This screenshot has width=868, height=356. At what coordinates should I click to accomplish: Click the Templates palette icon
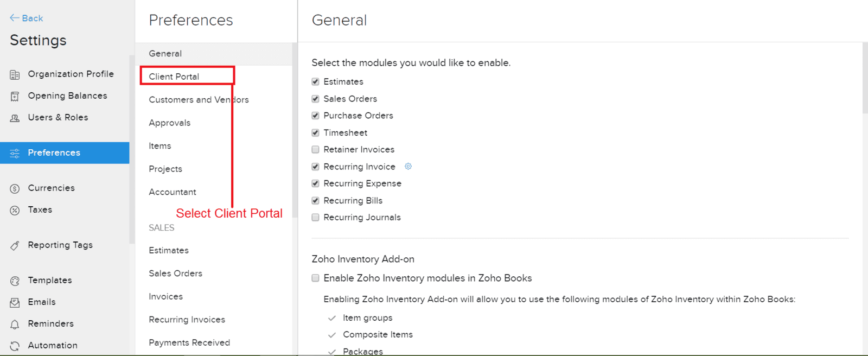pos(15,281)
